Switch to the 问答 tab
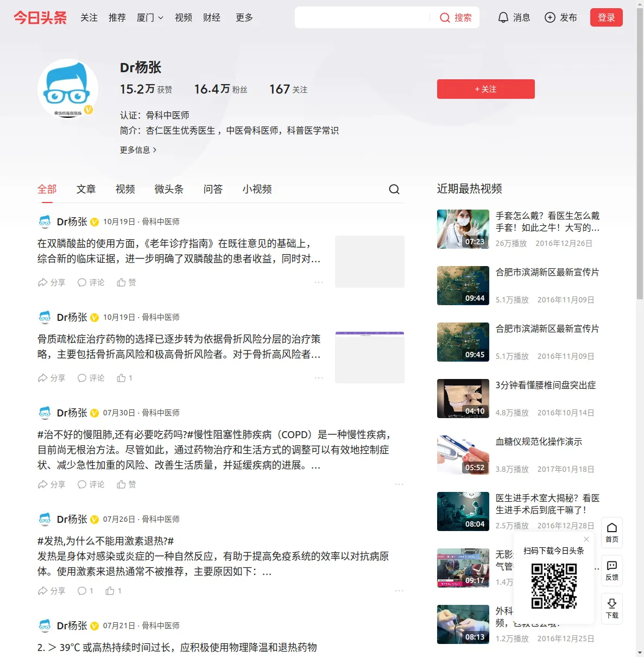The height and width of the screenshot is (657, 644). [213, 189]
